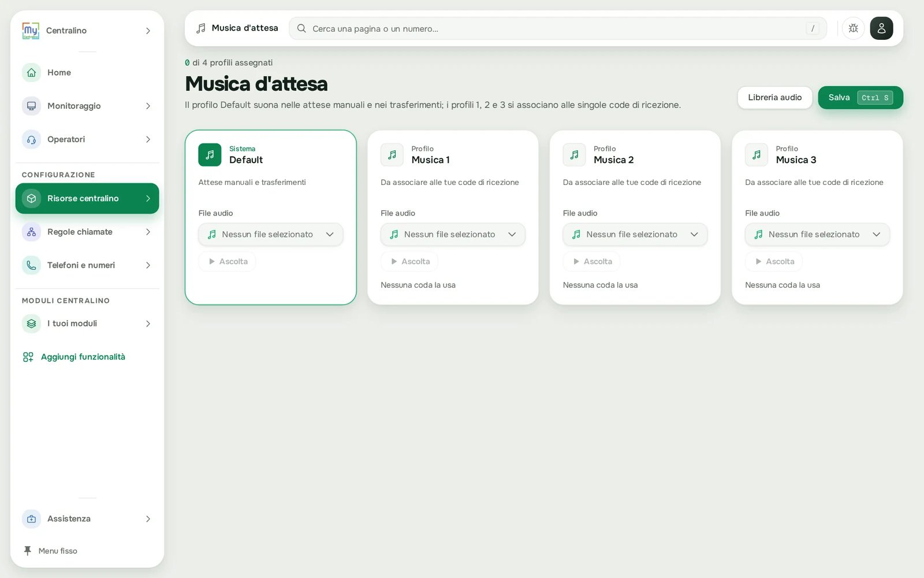The height and width of the screenshot is (578, 924).
Task: Save changes with the Salva button
Action: 860,98
